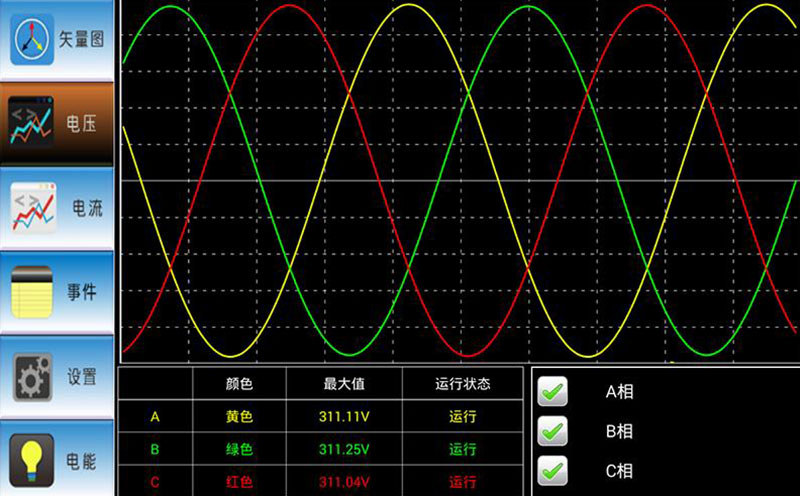Switch to 电能 menu label

[x=81, y=461]
